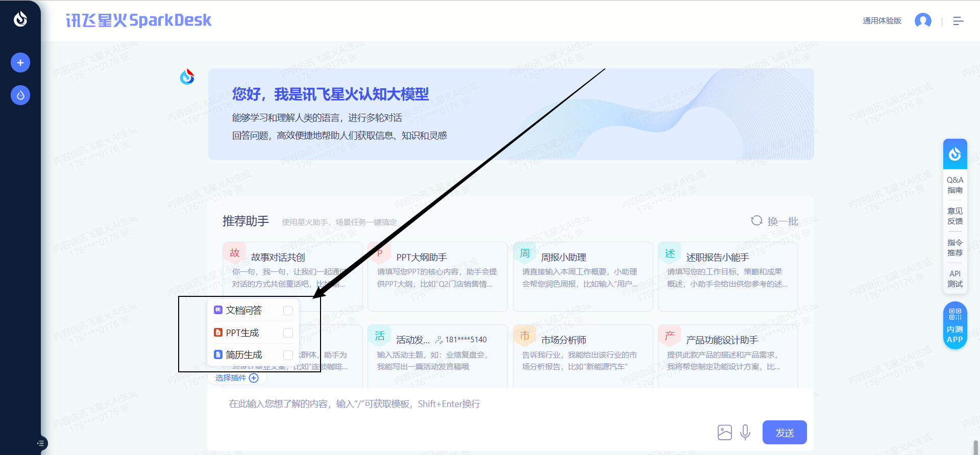Focus the chat message input field
The height and width of the screenshot is (455, 980).
[509, 404]
